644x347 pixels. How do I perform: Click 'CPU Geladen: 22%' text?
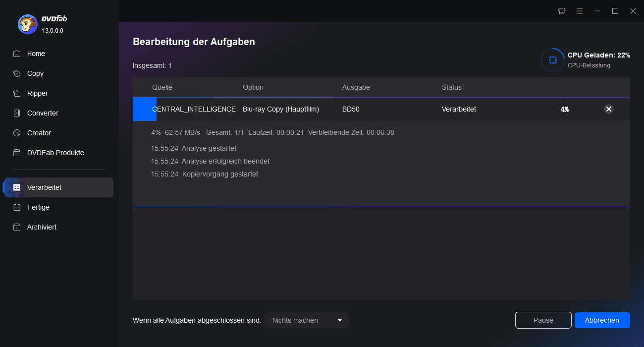tap(599, 55)
